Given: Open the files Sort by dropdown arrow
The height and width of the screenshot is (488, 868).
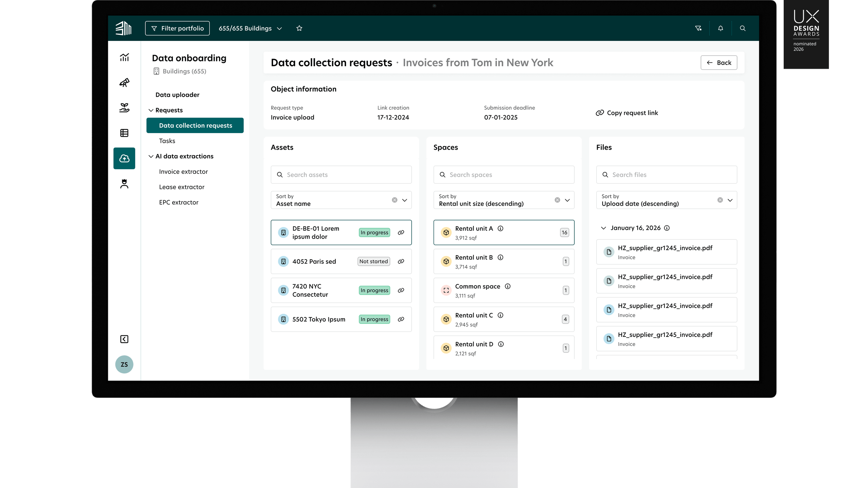Looking at the screenshot, I should pos(730,200).
